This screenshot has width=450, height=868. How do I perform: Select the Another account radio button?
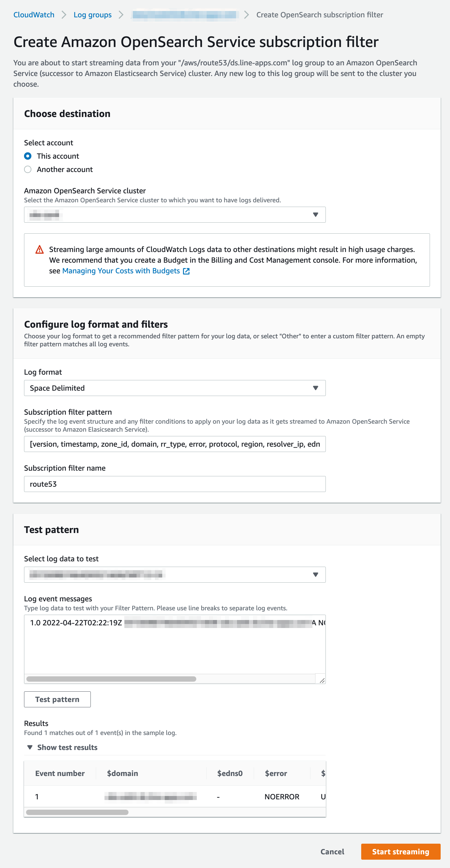pos(28,169)
